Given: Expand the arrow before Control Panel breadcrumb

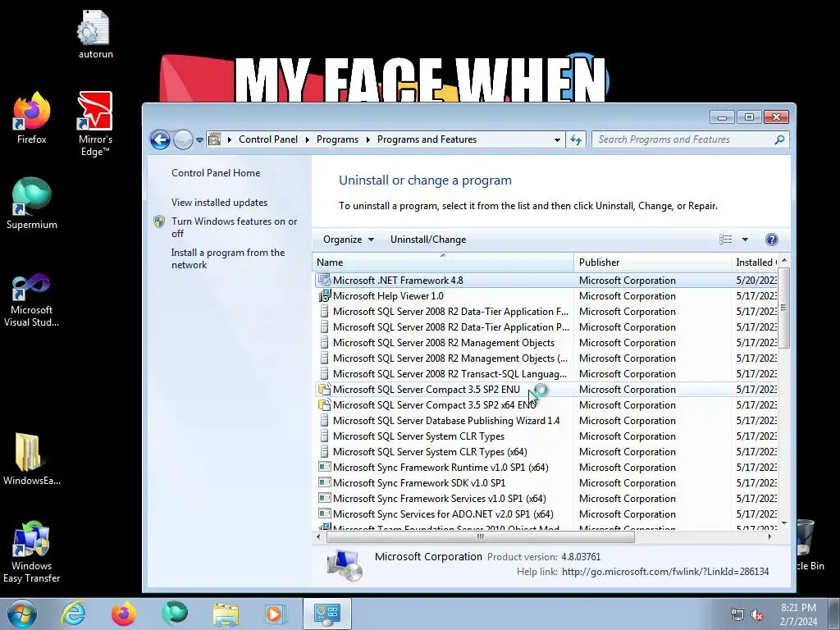Looking at the screenshot, I should 230,139.
